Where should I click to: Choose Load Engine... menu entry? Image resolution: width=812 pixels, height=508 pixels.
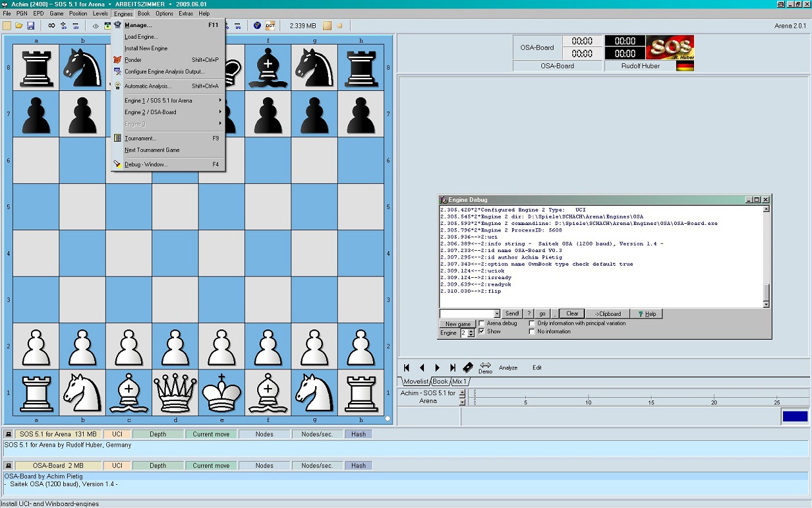click(168, 37)
